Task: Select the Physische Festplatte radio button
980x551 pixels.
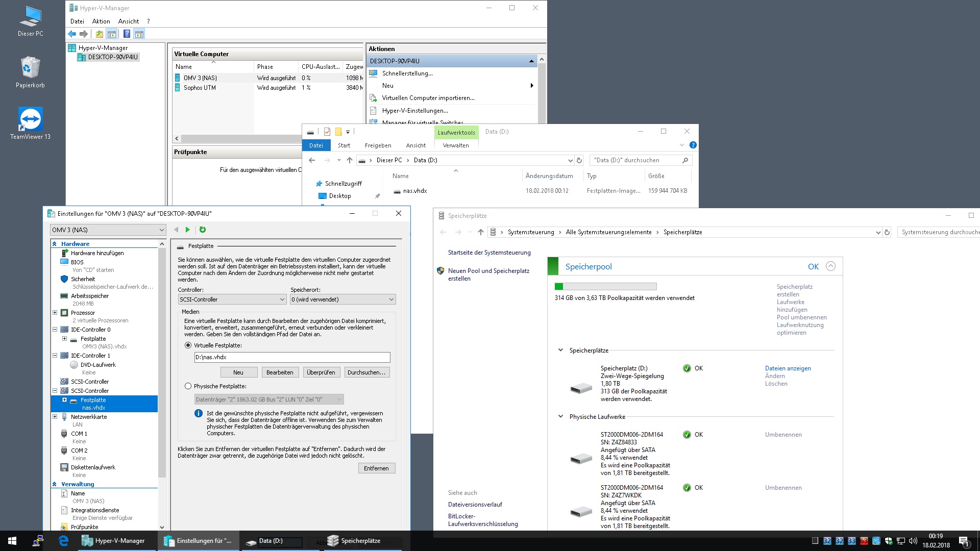Action: (188, 386)
